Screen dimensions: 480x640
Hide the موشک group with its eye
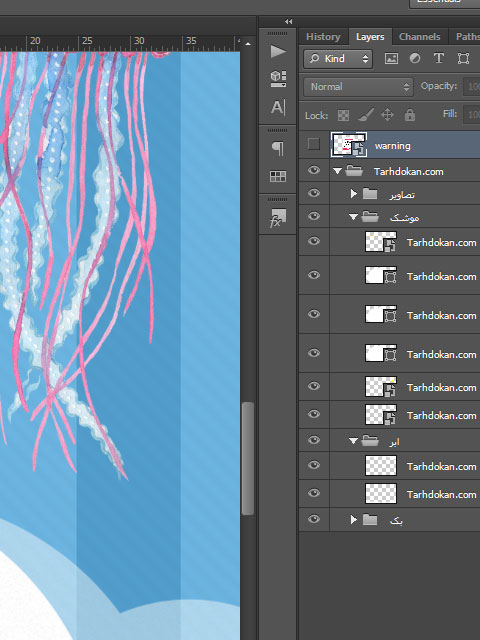[313, 216]
